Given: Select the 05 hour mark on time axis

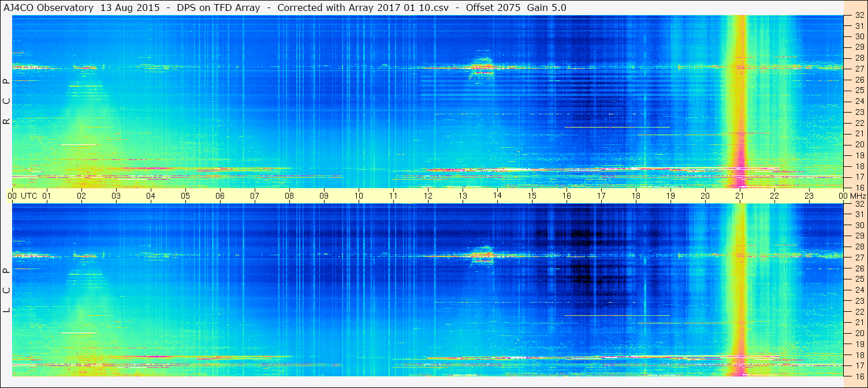Looking at the screenshot, I should tap(185, 196).
